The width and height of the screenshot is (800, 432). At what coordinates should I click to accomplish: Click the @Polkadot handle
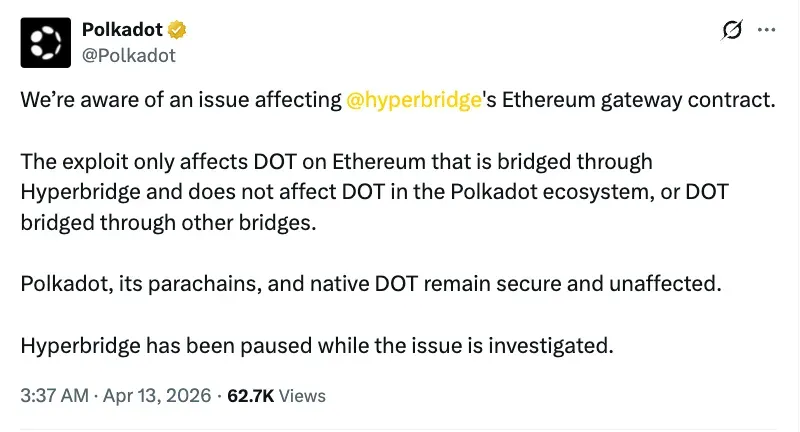(x=129, y=55)
